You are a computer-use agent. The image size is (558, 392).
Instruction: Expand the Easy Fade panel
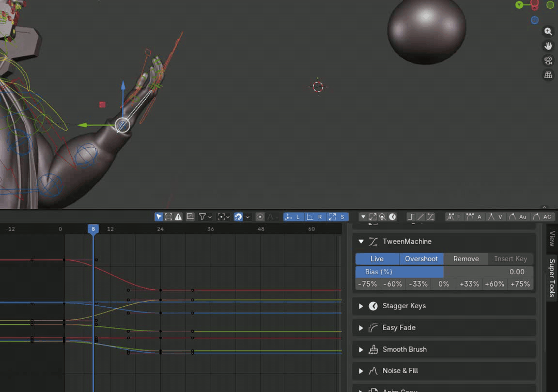(x=361, y=327)
